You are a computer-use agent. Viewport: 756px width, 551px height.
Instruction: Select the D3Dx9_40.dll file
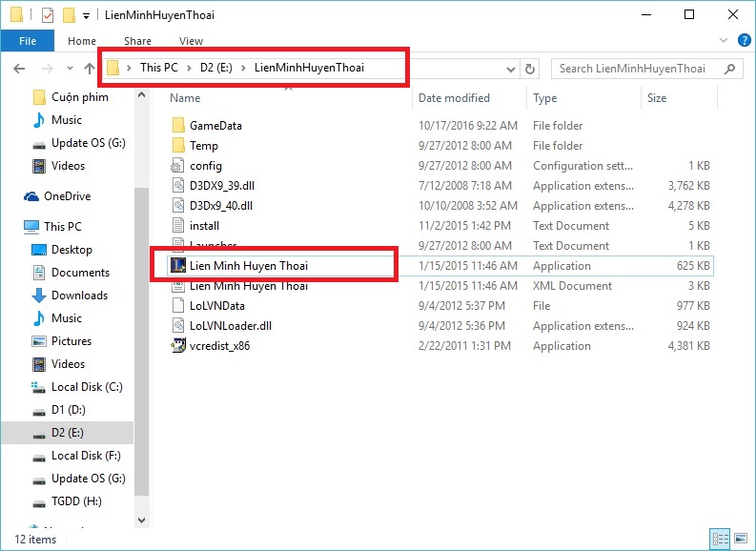coord(221,206)
